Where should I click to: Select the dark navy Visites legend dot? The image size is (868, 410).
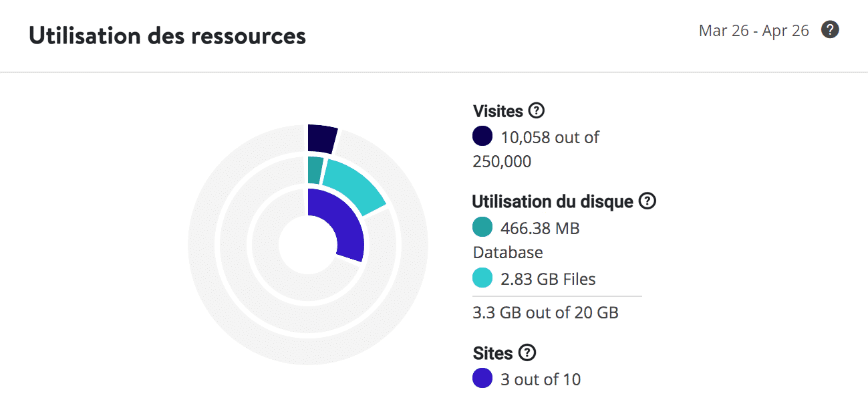(481, 136)
